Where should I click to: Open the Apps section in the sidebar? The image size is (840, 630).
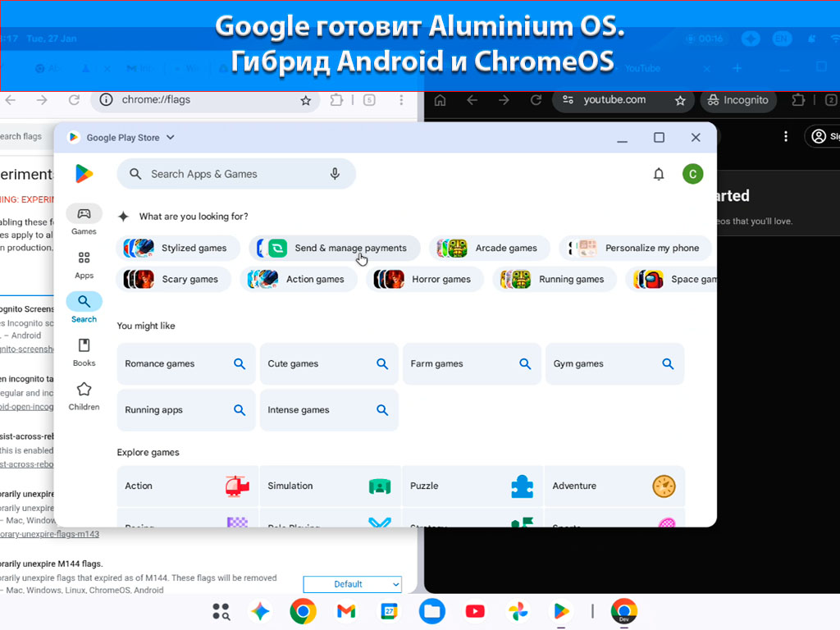[x=84, y=264]
